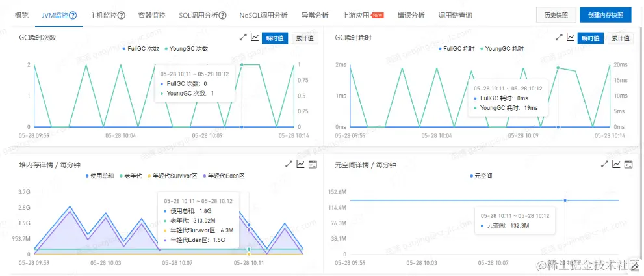Click the 152.6M axis label in 元空间 chart
The height and width of the screenshot is (276, 644).
pyautogui.click(x=339, y=191)
